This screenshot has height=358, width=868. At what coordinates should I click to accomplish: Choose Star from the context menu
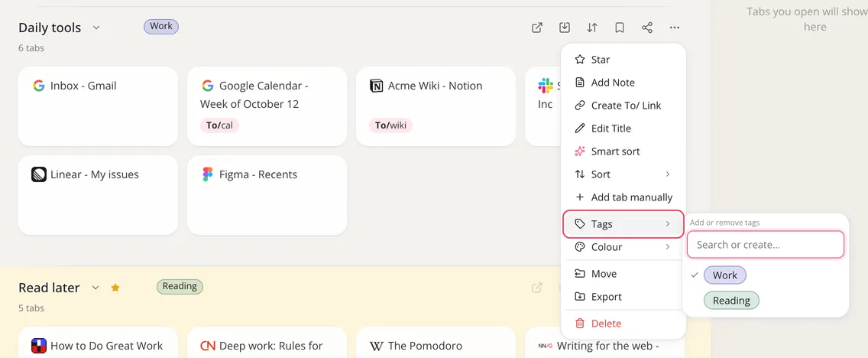pos(623,60)
